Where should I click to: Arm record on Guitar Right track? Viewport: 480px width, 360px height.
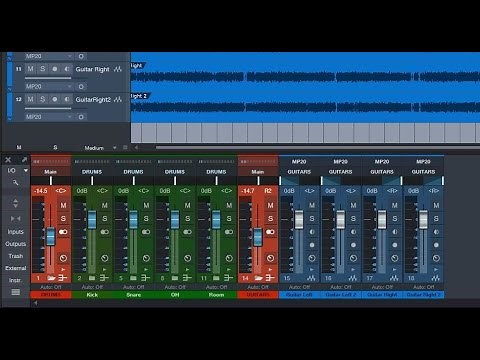(55, 69)
